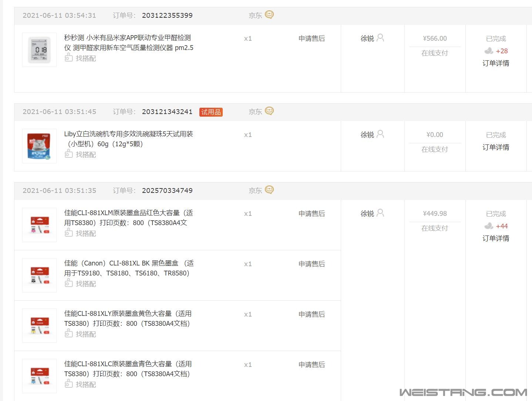Open Liby dishwasher beads product thumbnail

pyautogui.click(x=39, y=146)
